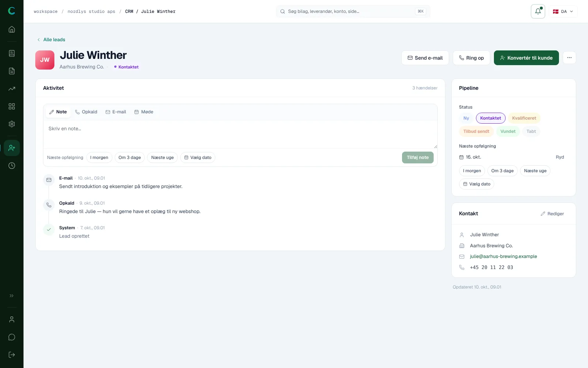Screen dimensions: 588x368
Task: Switch to the Note tab
Action: point(58,112)
